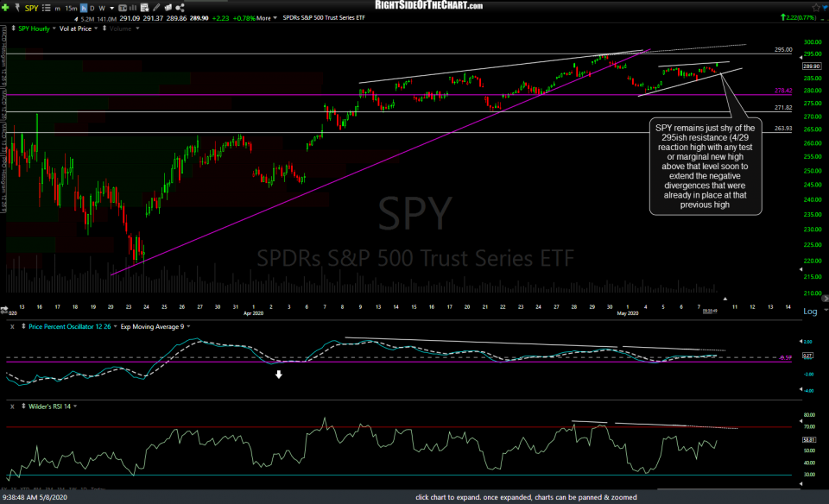Viewport: 829px width, 504px height.
Task: Select the hourly timeframe tab
Action: [84, 7]
